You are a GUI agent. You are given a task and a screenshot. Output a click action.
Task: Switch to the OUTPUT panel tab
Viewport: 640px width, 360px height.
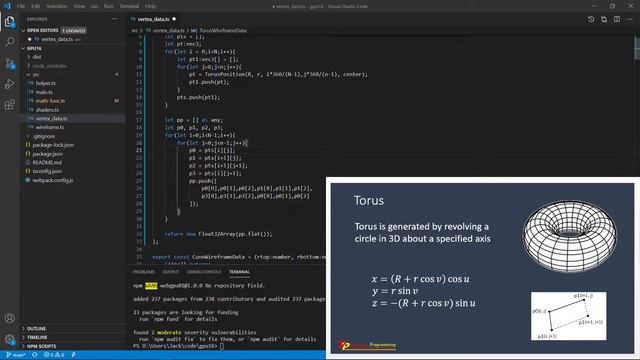click(x=171, y=272)
